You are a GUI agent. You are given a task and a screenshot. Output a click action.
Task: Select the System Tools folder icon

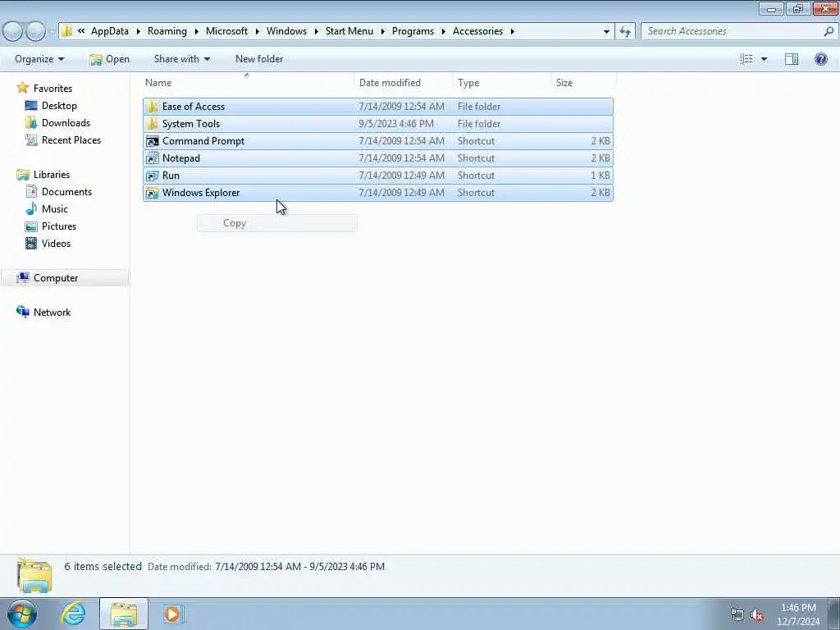[153, 124]
